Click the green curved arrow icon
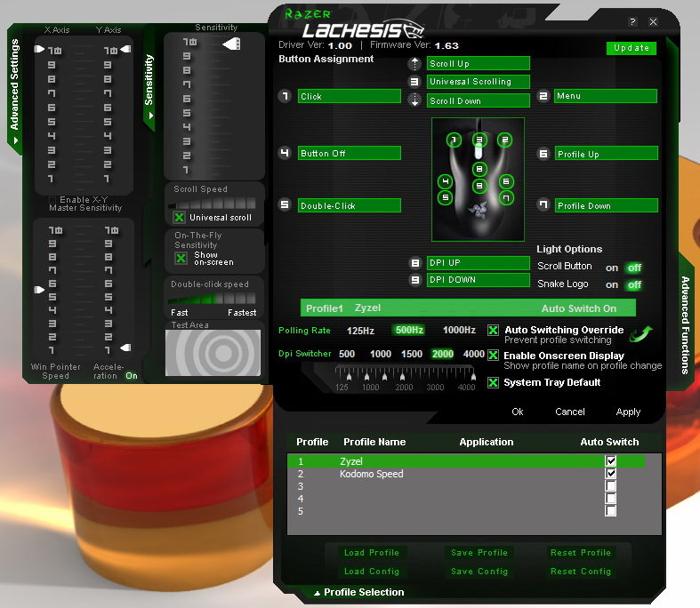700x608 pixels. [641, 333]
